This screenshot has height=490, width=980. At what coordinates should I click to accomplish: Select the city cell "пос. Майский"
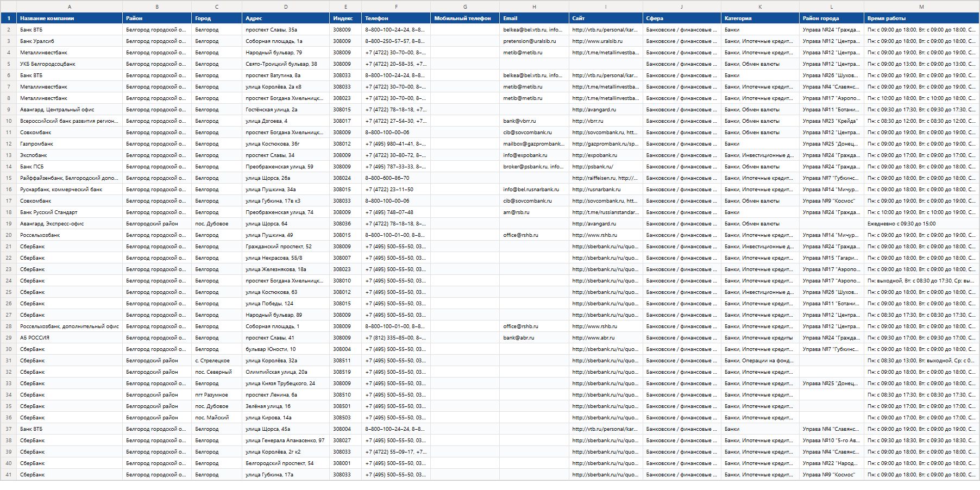pos(217,418)
